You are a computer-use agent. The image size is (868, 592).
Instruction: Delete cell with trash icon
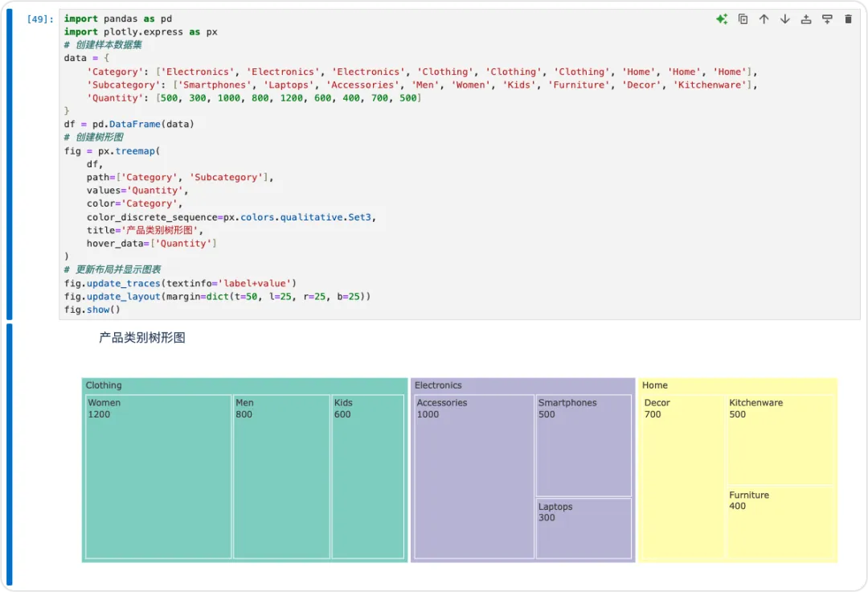click(848, 19)
